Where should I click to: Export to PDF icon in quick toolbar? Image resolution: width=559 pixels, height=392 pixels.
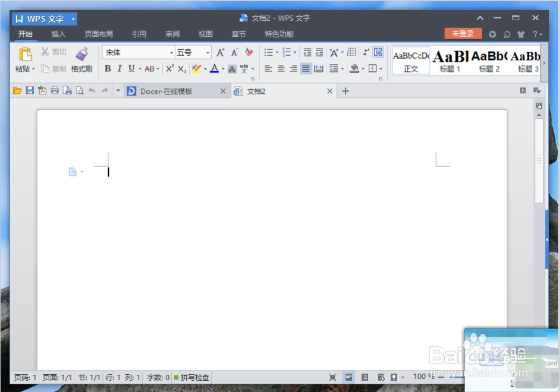click(x=42, y=90)
